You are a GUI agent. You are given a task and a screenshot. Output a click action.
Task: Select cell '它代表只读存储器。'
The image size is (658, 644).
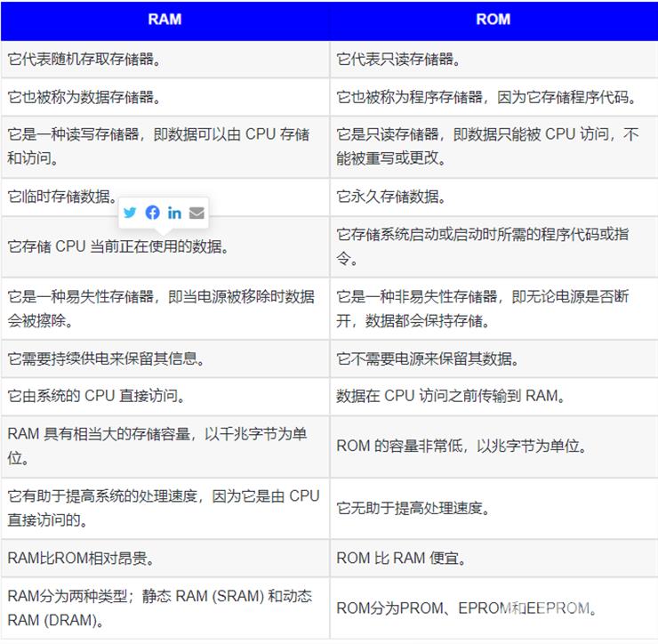[x=493, y=60]
